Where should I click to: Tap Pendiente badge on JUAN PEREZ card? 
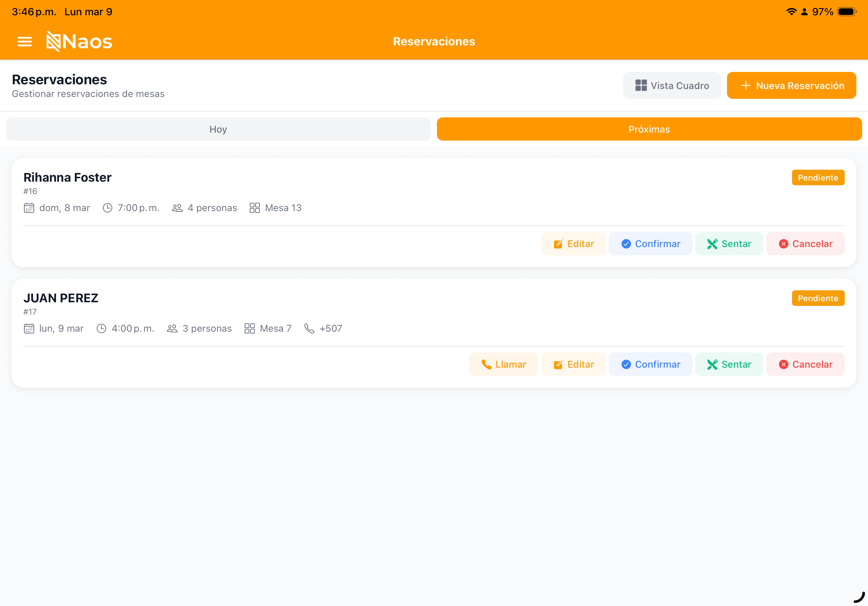pos(818,298)
